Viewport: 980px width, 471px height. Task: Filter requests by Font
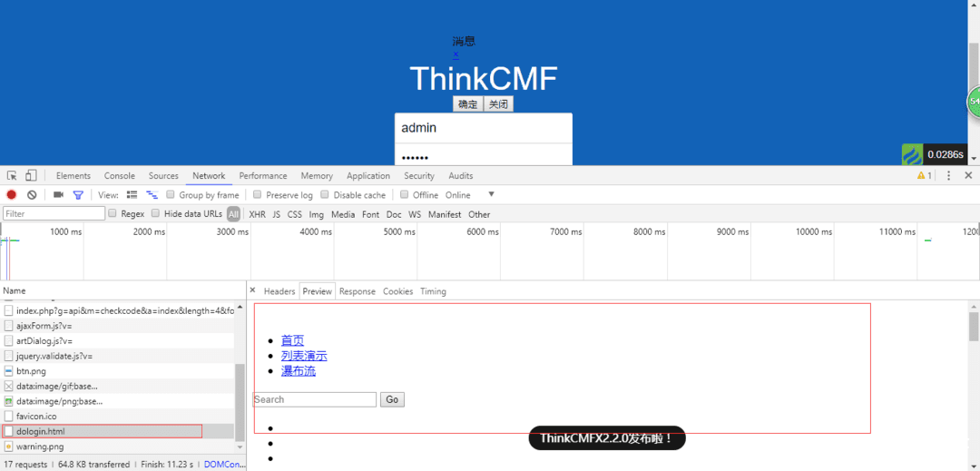(370, 214)
